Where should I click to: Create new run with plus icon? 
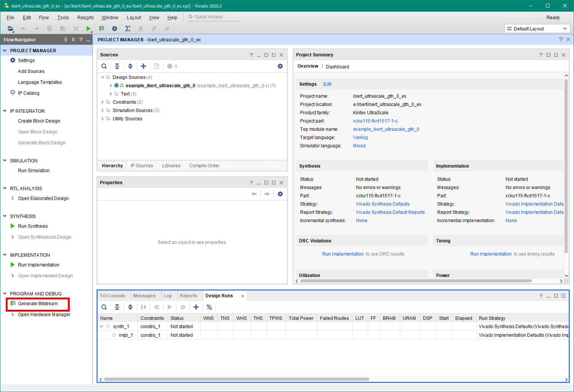coord(196,307)
